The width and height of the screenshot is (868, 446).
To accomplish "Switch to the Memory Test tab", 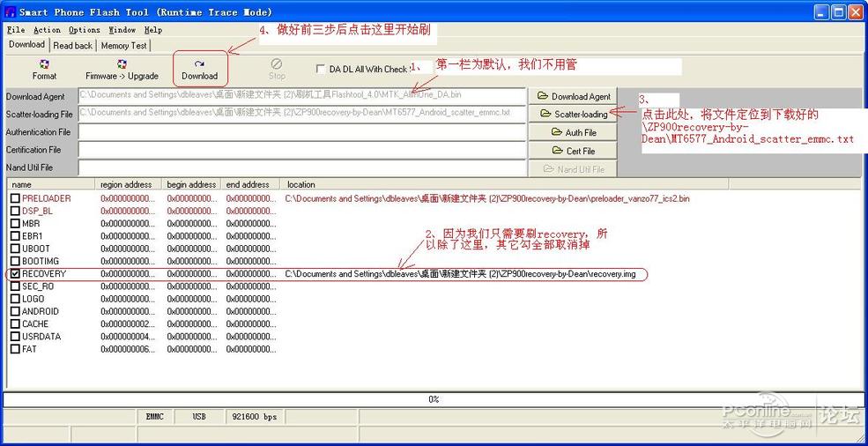I will (x=123, y=46).
